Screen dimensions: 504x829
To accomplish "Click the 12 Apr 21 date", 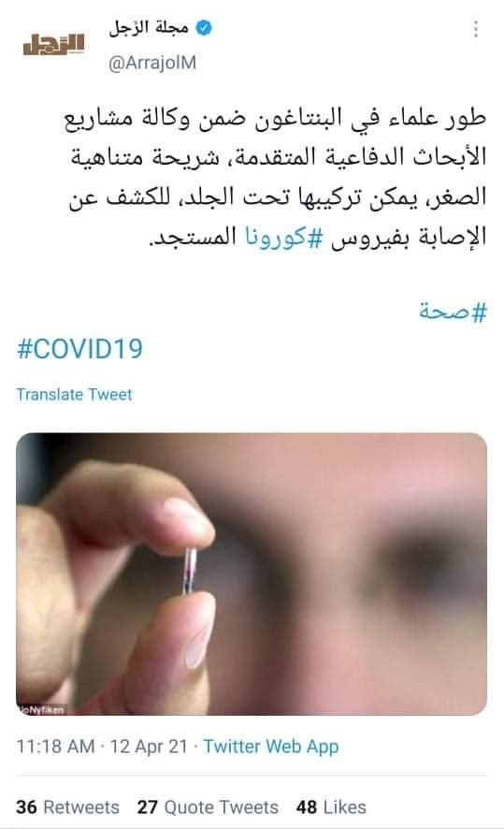I will pos(149,747).
